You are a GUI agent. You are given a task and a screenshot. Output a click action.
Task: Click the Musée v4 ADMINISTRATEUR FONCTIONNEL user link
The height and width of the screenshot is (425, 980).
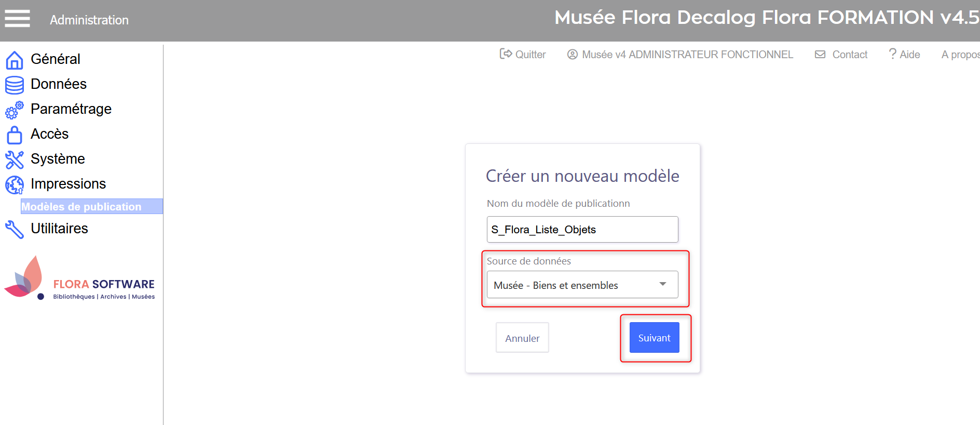click(680, 55)
